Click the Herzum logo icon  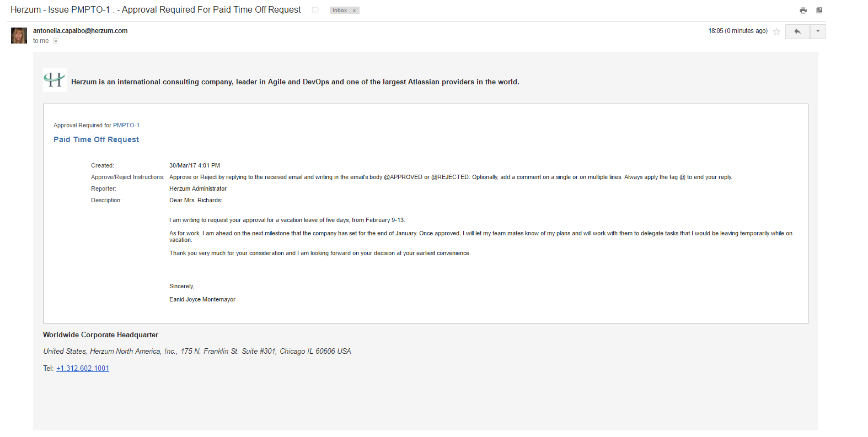tap(55, 80)
